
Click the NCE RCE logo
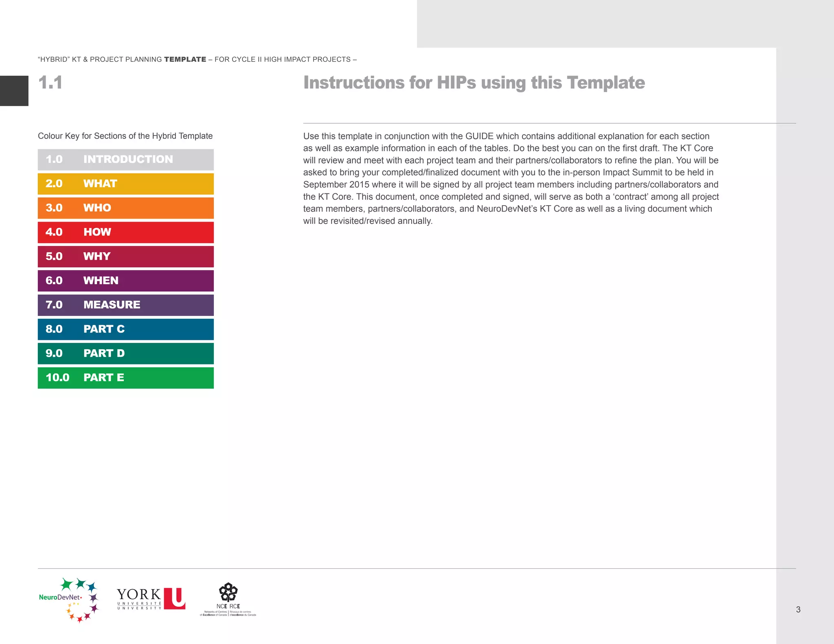click(x=228, y=599)
